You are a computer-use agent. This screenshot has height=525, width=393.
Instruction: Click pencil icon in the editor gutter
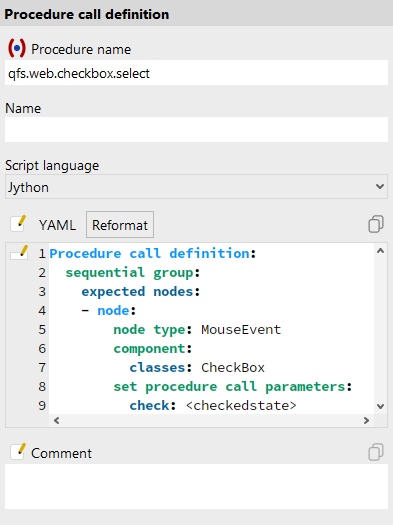(19, 252)
